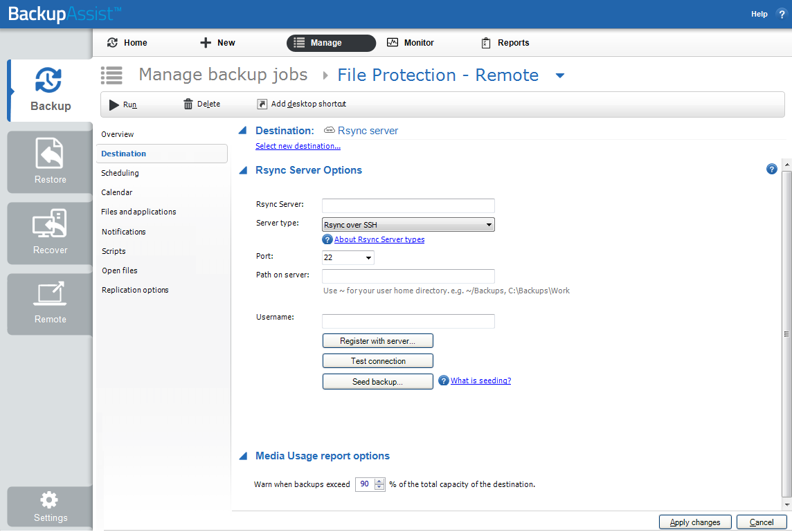Select the Manage tab
Screen dimensions: 792x532
[331, 43]
